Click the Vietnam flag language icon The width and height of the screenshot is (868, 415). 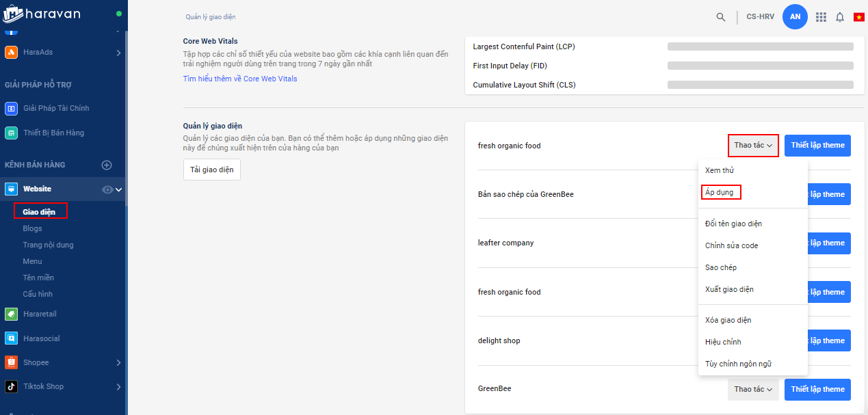(859, 17)
